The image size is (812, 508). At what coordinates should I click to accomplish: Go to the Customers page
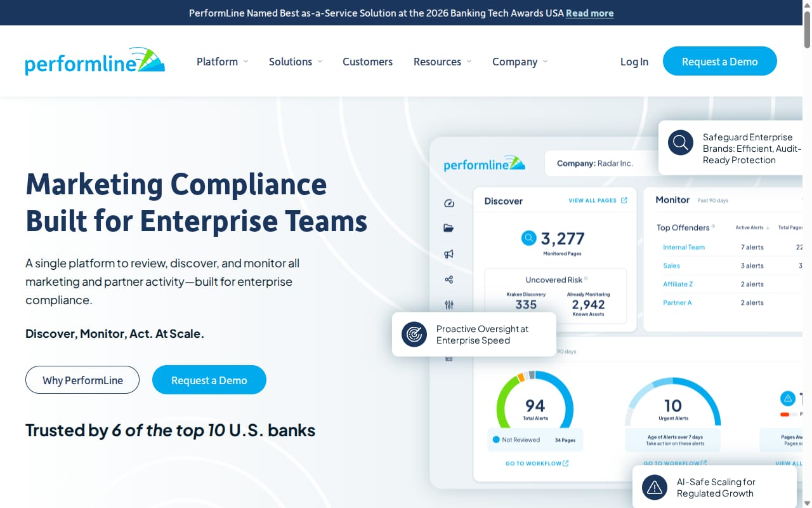[x=367, y=62]
